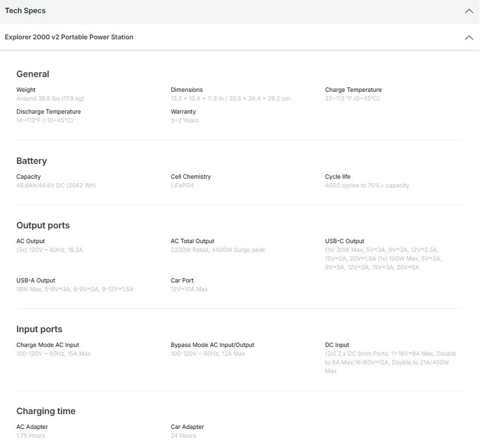This screenshot has height=448, width=480.
Task: Click the Capacity 2042 Wh value
Action: [x=56, y=186]
